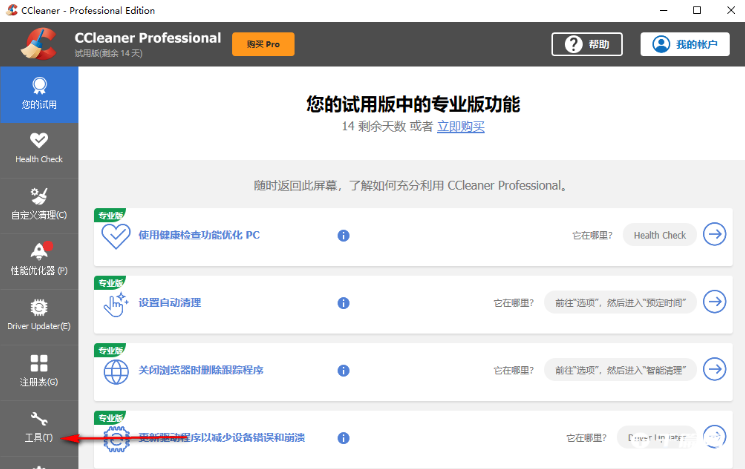
Task: Open 工具(T) in the sidebar
Action: [39, 428]
